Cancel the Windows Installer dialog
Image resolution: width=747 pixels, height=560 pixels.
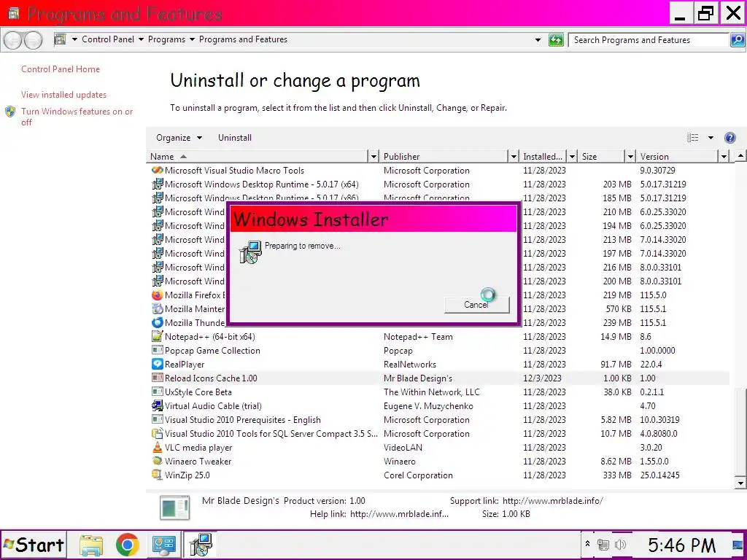click(x=477, y=305)
